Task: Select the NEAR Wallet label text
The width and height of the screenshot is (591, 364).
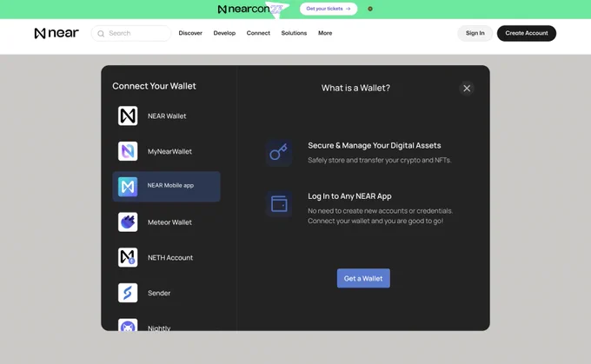Action: click(x=167, y=116)
